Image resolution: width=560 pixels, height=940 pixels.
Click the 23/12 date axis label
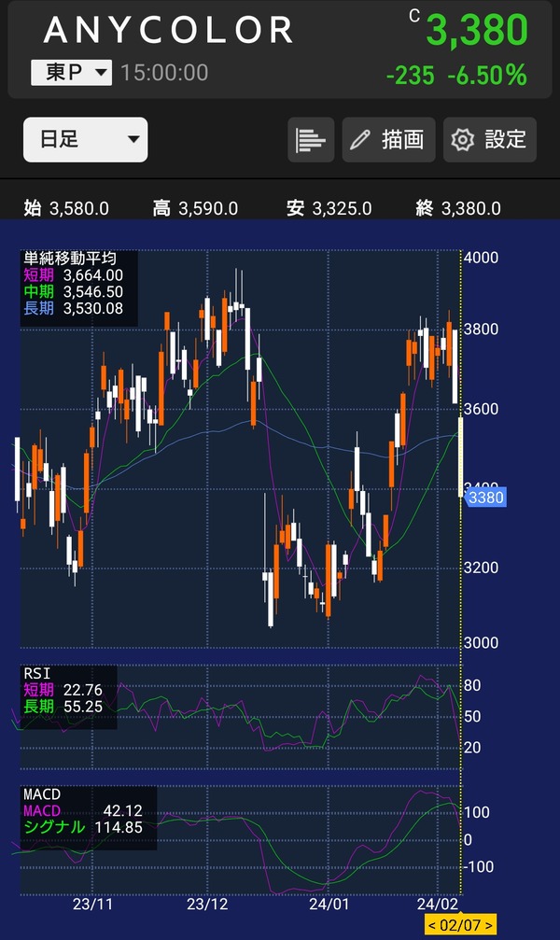[x=207, y=904]
